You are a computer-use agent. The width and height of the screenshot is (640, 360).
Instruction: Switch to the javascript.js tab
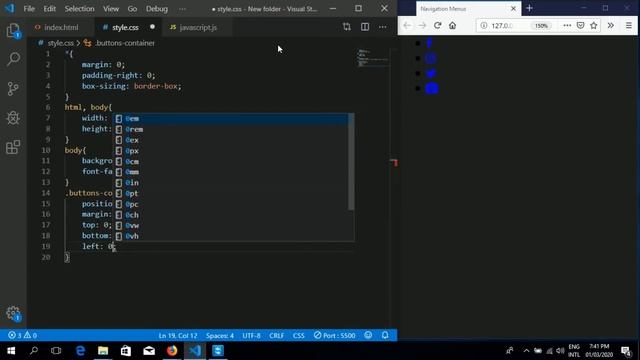(x=198, y=27)
